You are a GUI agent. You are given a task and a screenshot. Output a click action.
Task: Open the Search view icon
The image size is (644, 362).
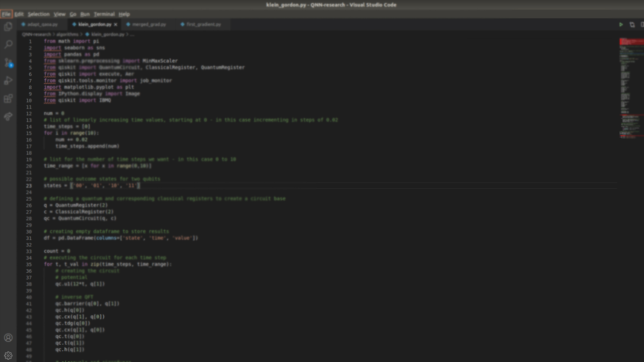point(8,44)
